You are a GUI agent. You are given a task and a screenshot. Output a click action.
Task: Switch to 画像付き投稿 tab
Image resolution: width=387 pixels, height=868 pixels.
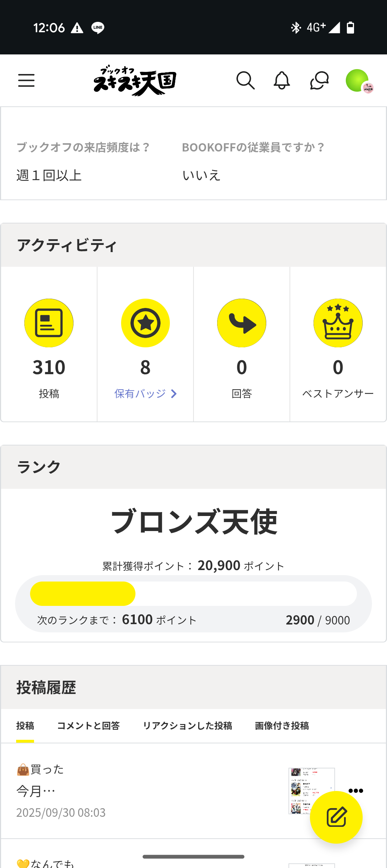[x=282, y=726]
